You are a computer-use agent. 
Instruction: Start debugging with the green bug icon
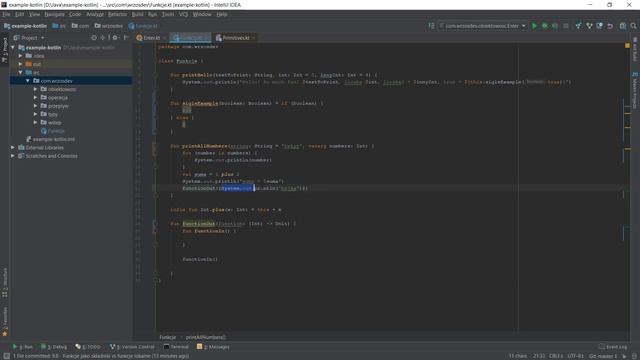tap(544, 26)
